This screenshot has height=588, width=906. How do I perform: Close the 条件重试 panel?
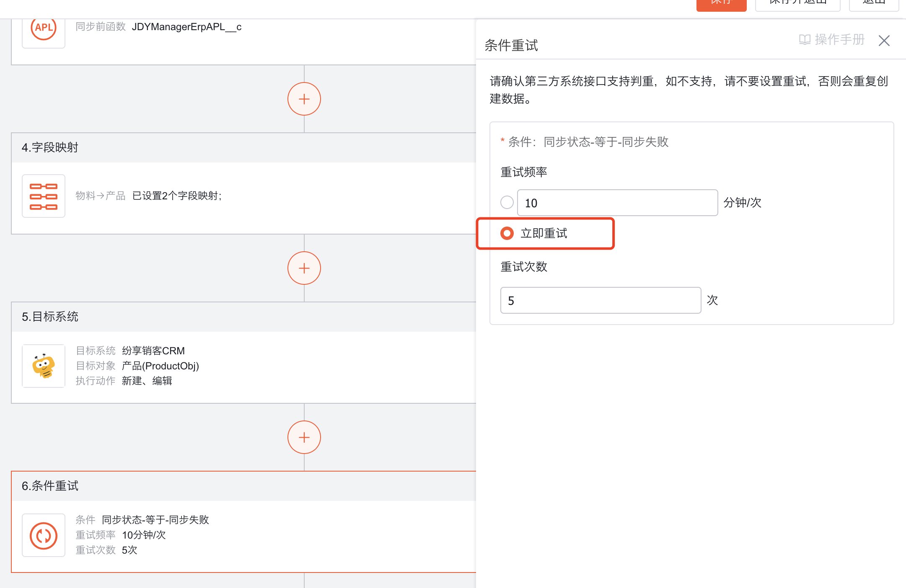(884, 41)
